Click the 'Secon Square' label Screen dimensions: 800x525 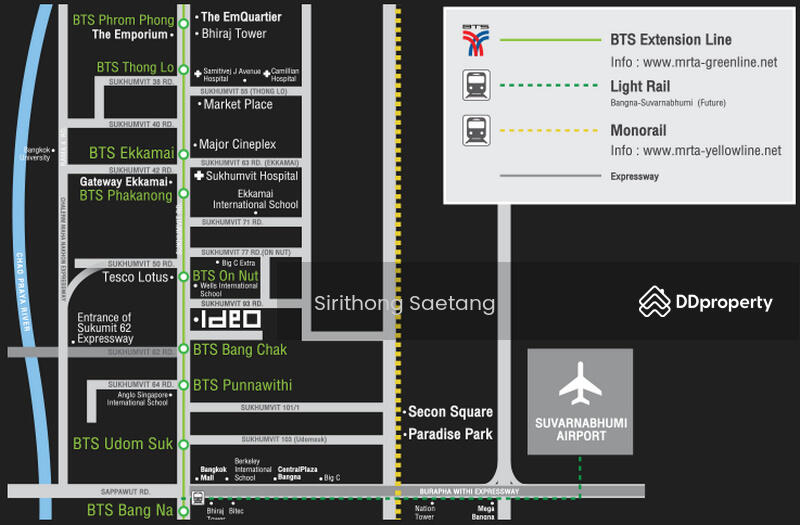(x=451, y=412)
